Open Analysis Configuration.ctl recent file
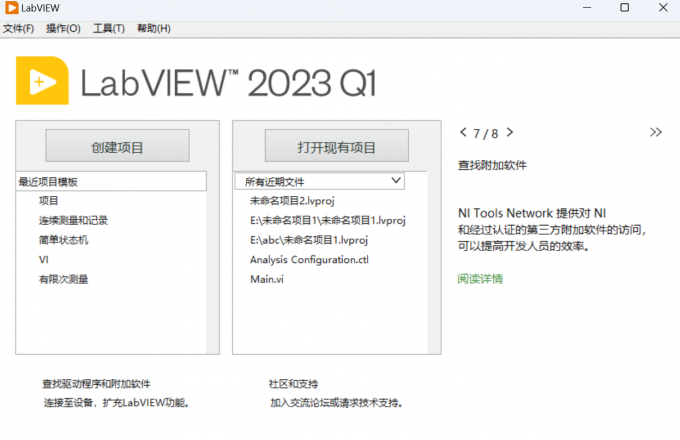The width and height of the screenshot is (680, 440). click(x=309, y=260)
